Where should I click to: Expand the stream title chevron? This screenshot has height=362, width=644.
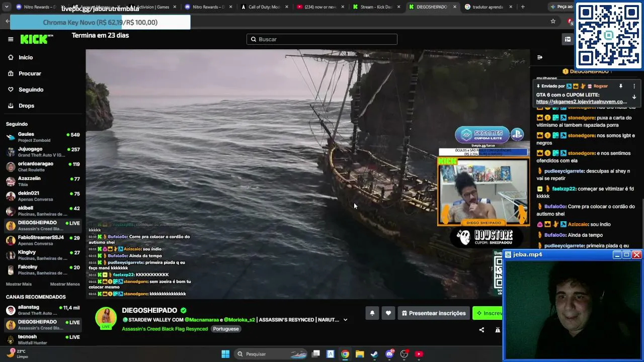345,320
